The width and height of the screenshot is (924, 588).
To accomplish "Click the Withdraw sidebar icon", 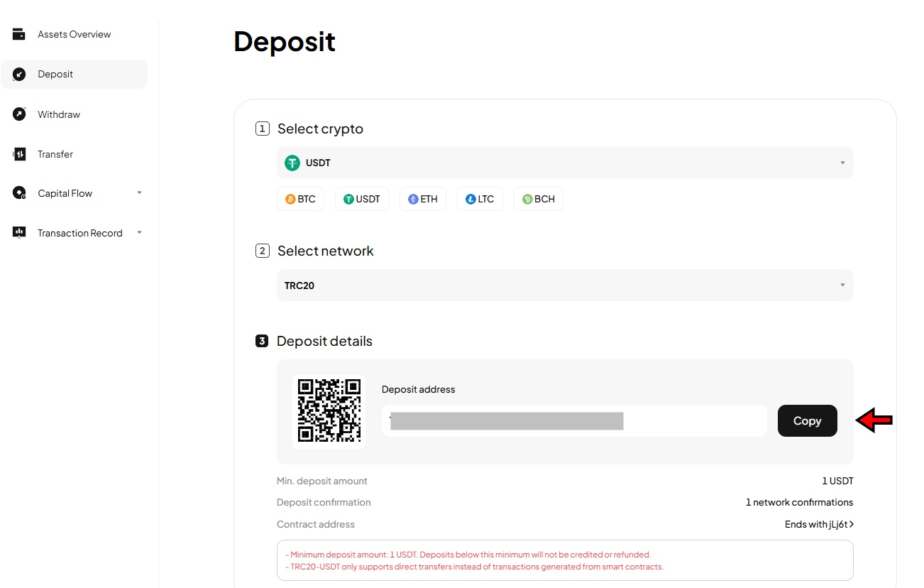I will pos(19,114).
